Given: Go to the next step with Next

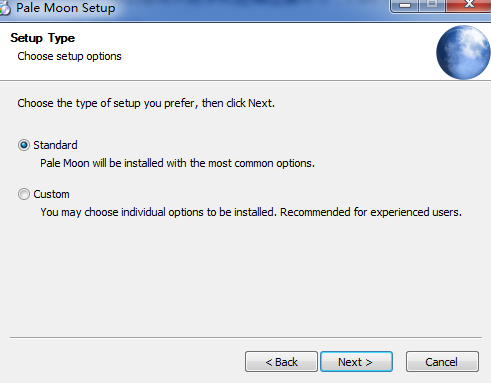Looking at the screenshot, I should point(356,362).
